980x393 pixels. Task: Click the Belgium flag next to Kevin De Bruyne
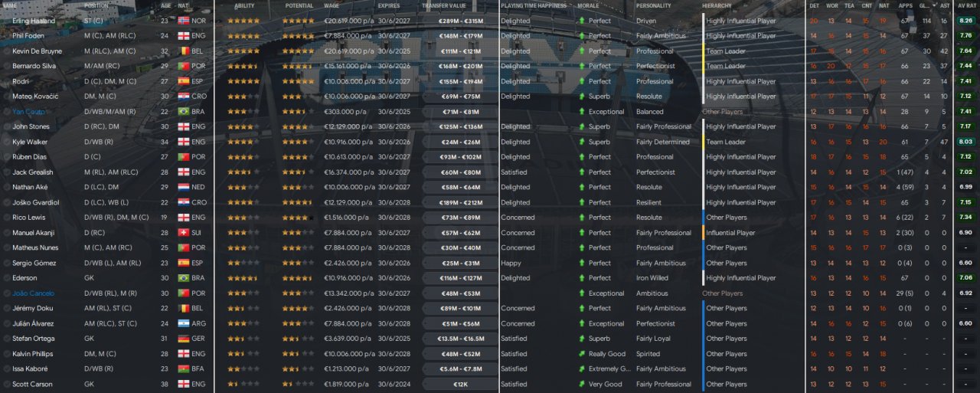pyautogui.click(x=183, y=51)
